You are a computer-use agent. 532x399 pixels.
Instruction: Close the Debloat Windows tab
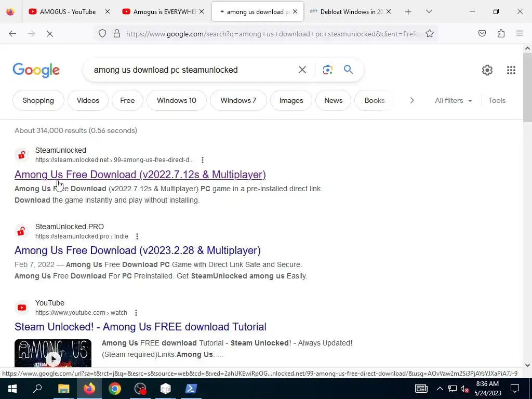pyautogui.click(x=389, y=11)
